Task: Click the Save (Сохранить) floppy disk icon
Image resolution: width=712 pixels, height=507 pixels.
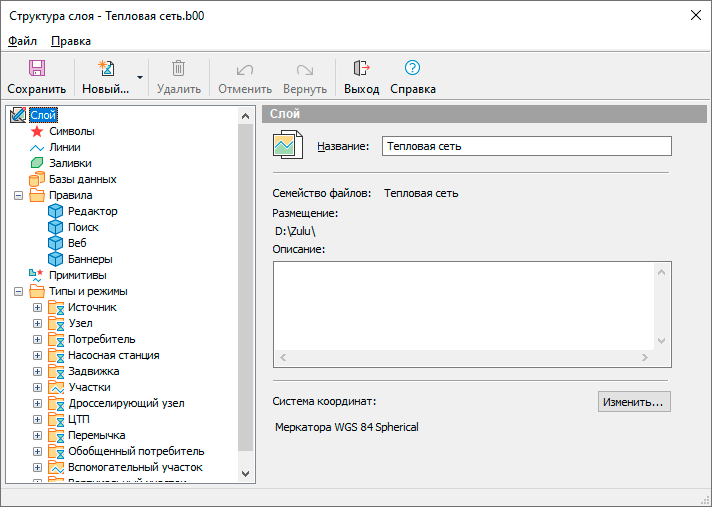Action: coord(36,68)
